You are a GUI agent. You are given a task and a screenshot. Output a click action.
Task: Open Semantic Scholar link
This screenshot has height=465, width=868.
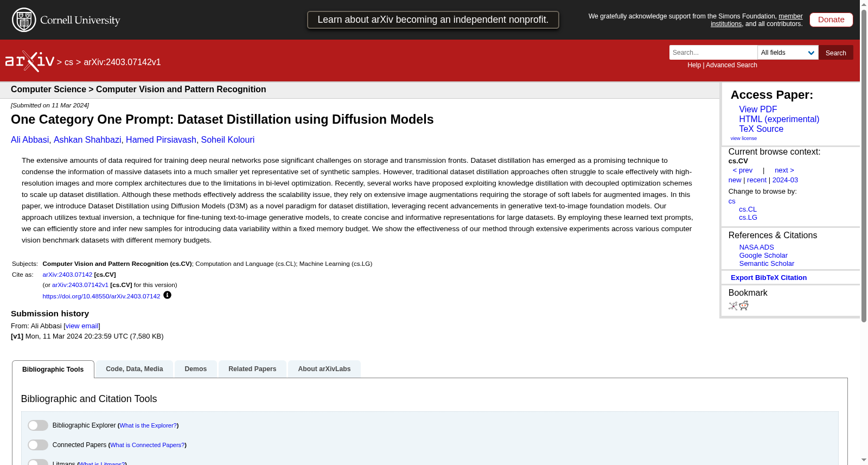pyautogui.click(x=767, y=264)
